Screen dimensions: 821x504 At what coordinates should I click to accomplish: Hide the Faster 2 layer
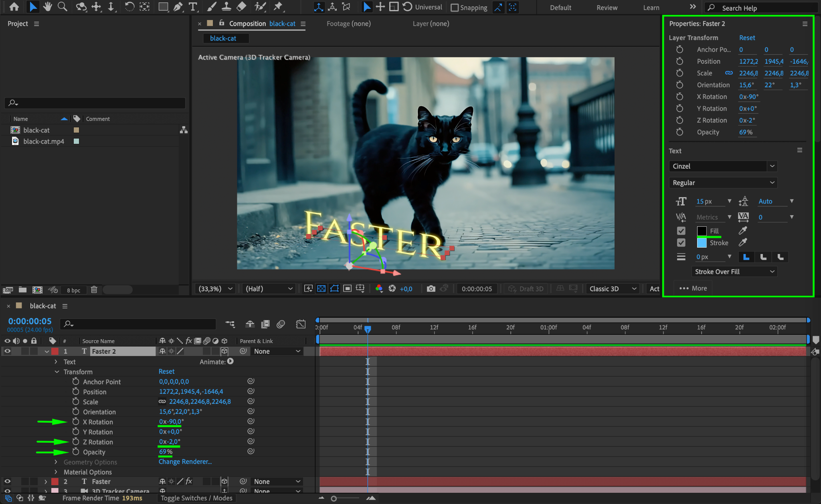point(7,351)
